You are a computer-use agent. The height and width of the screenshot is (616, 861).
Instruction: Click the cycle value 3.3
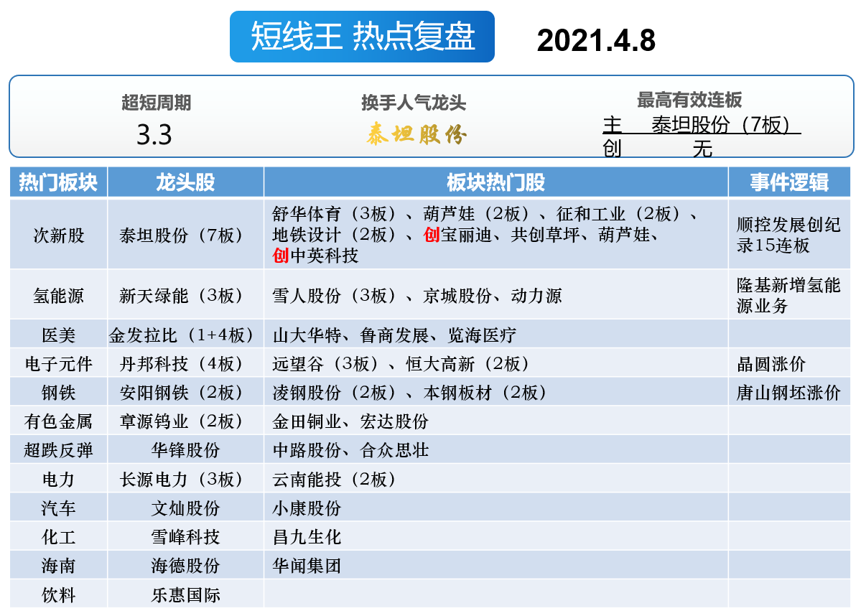(x=154, y=135)
